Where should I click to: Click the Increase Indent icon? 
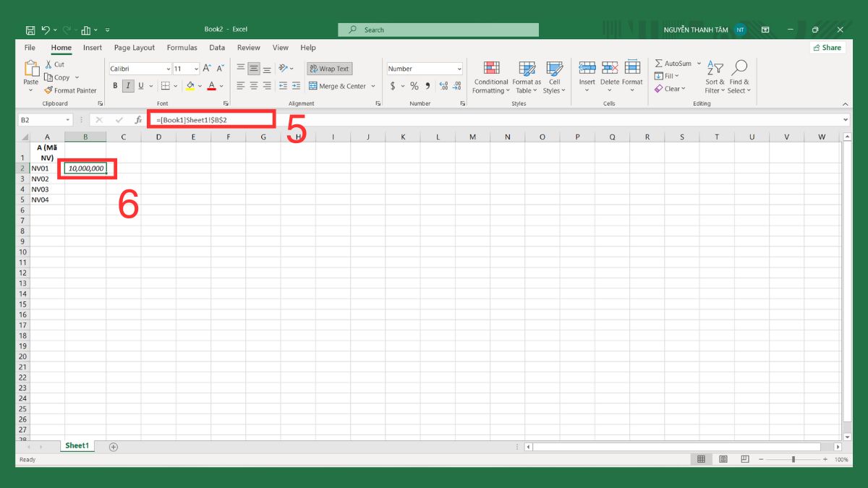click(x=297, y=85)
